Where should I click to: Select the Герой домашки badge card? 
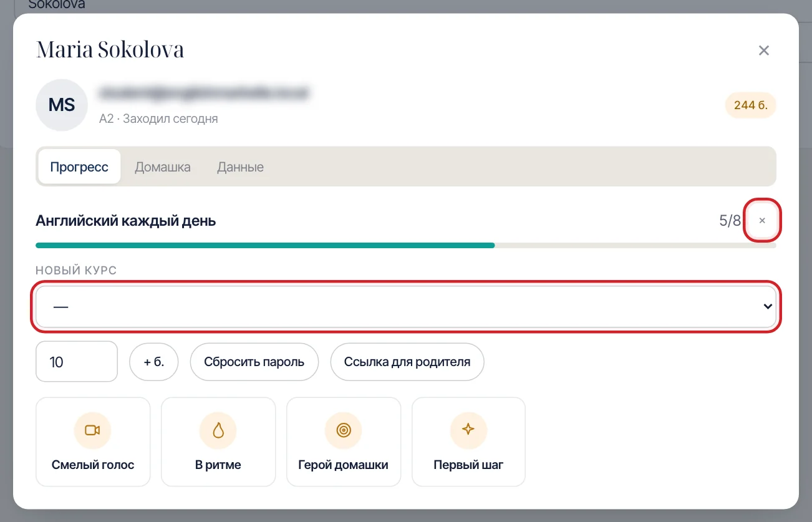coord(344,442)
